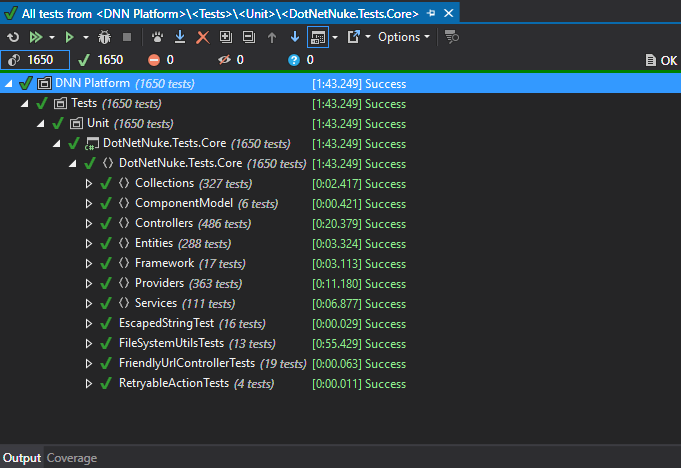The width and height of the screenshot is (681, 468).
Task: Open the dropdown next to single run icon
Action: (86, 37)
